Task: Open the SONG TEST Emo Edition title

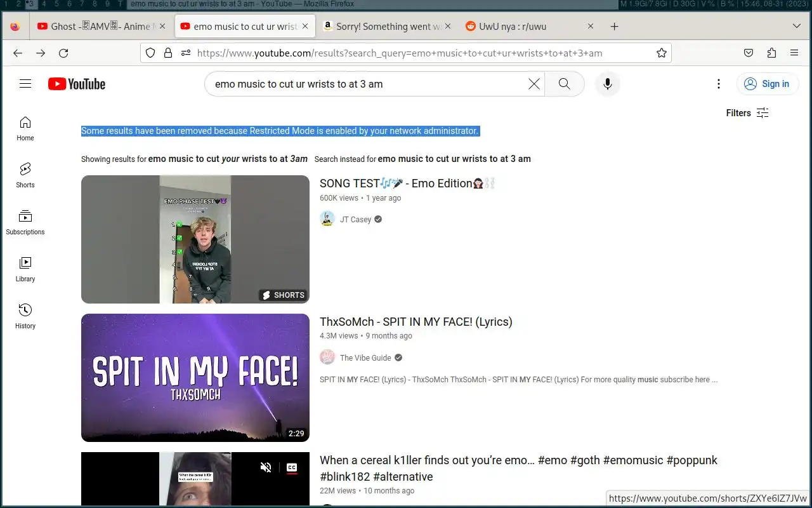Action: [x=408, y=184]
